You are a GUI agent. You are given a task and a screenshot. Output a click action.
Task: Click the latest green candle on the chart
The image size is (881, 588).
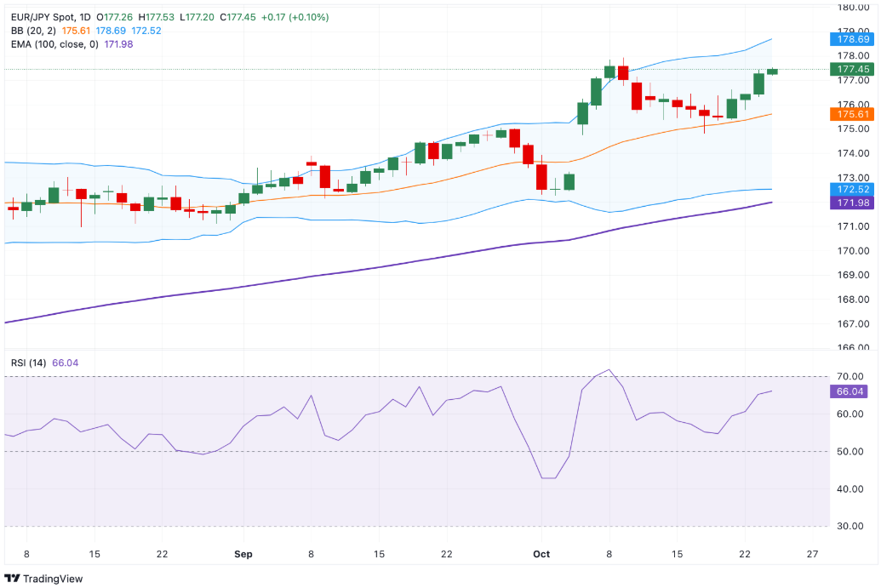772,71
